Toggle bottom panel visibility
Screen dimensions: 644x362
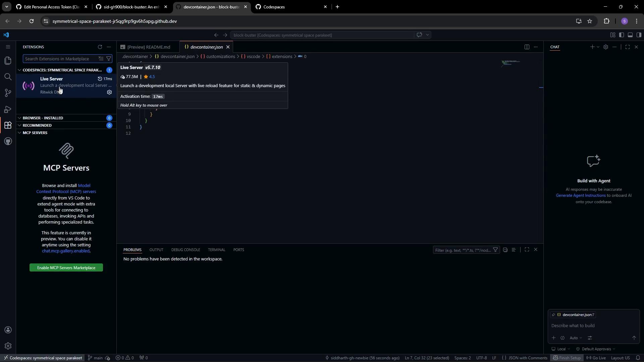click(630, 35)
